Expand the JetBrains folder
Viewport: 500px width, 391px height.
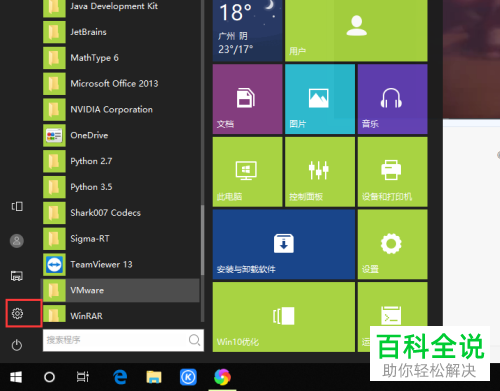[x=121, y=32]
